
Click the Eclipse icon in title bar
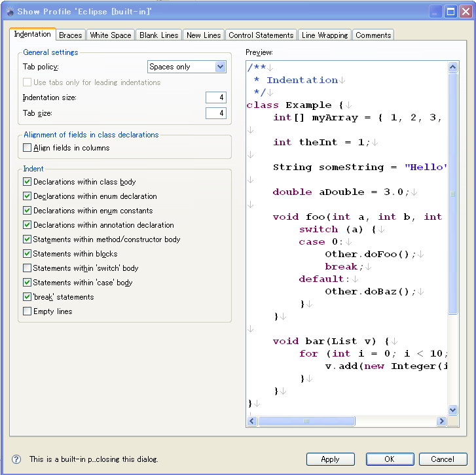click(10, 12)
